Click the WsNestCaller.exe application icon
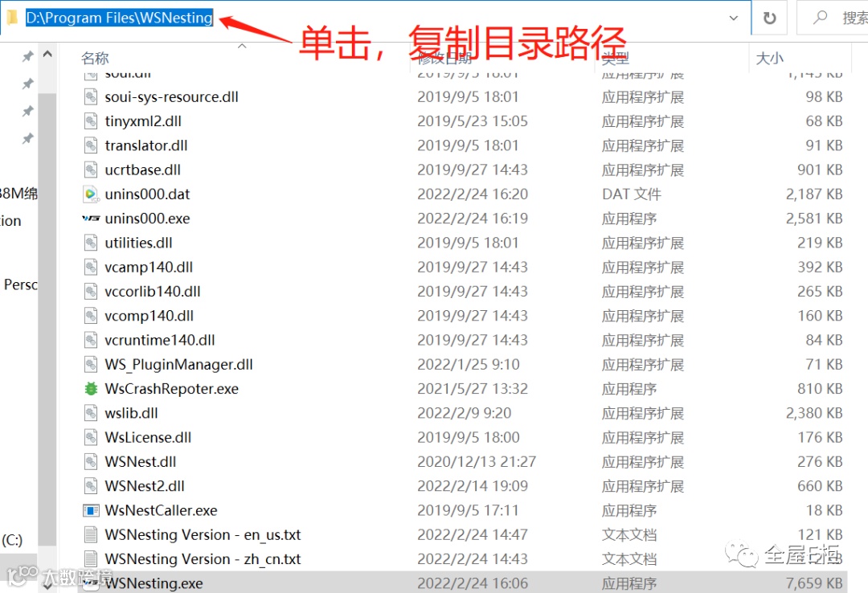The image size is (868, 593). tap(91, 510)
